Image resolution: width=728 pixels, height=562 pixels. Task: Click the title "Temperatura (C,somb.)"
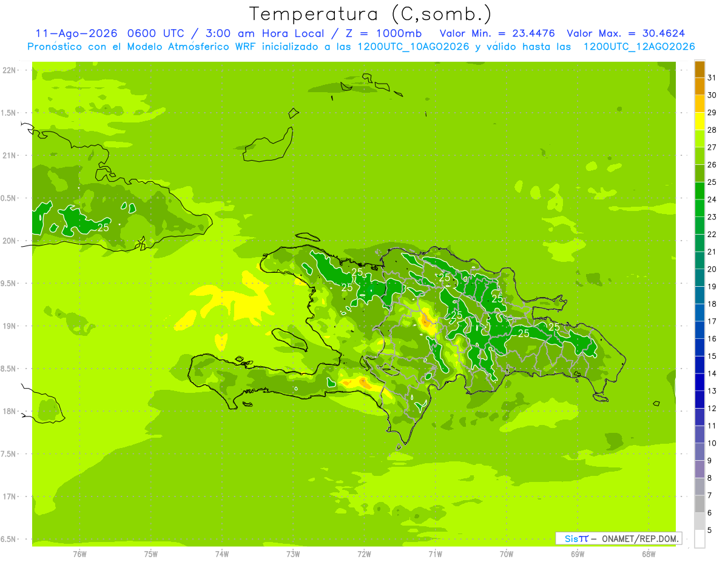(x=371, y=14)
